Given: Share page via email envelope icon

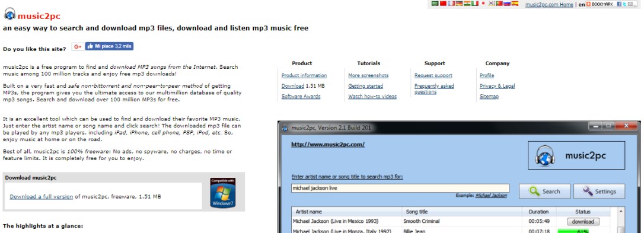Looking at the screenshot, I should click(630, 4).
